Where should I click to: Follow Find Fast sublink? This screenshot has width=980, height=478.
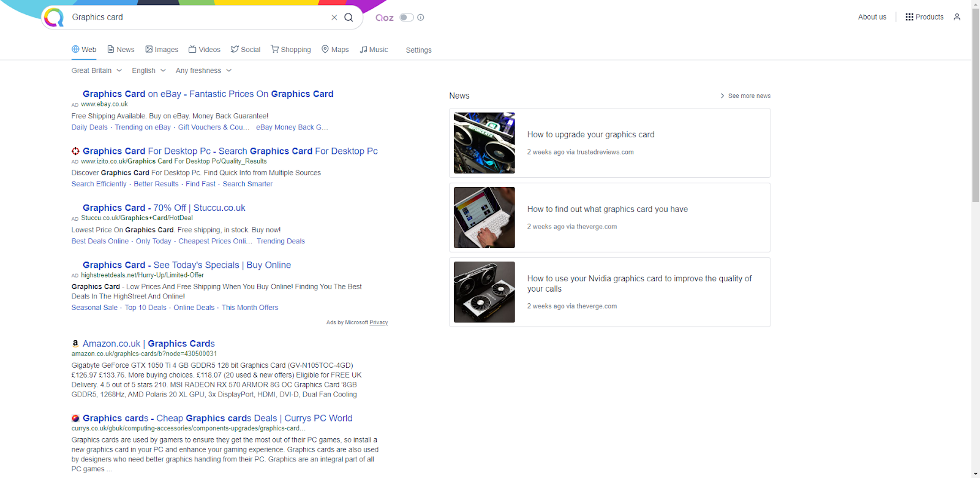(x=201, y=184)
